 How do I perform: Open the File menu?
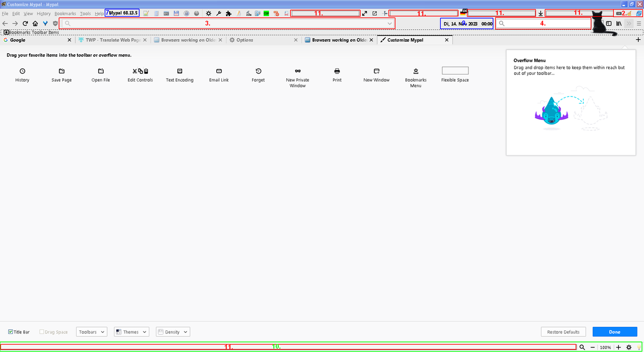coord(5,14)
